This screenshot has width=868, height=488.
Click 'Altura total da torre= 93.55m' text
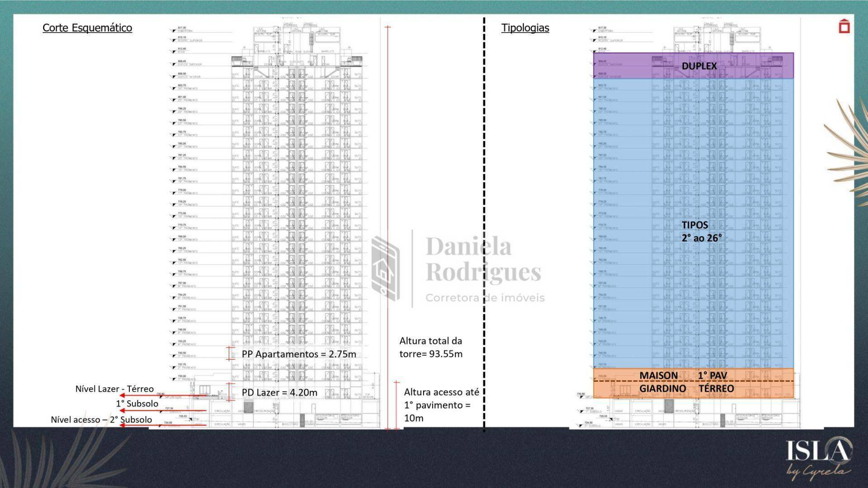[431, 347]
